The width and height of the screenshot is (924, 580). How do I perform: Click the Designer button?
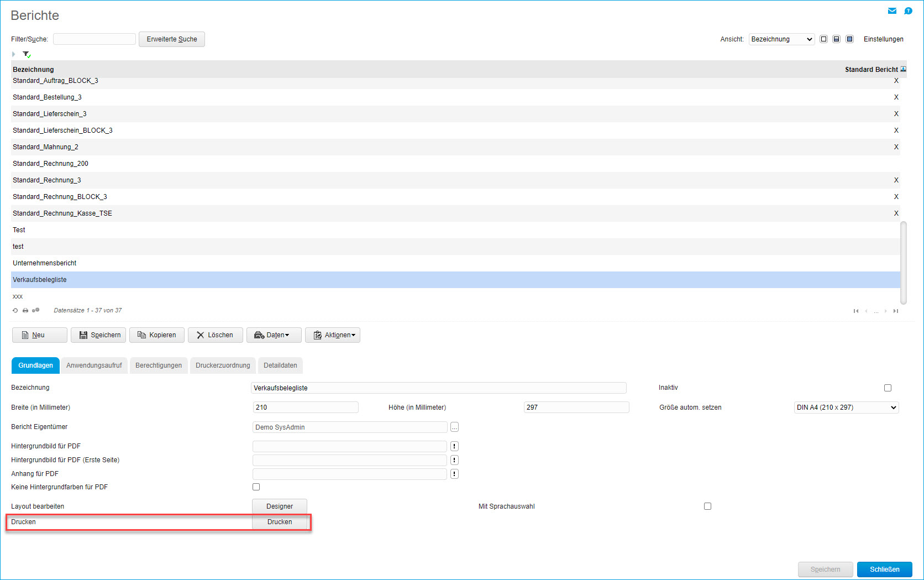280,506
